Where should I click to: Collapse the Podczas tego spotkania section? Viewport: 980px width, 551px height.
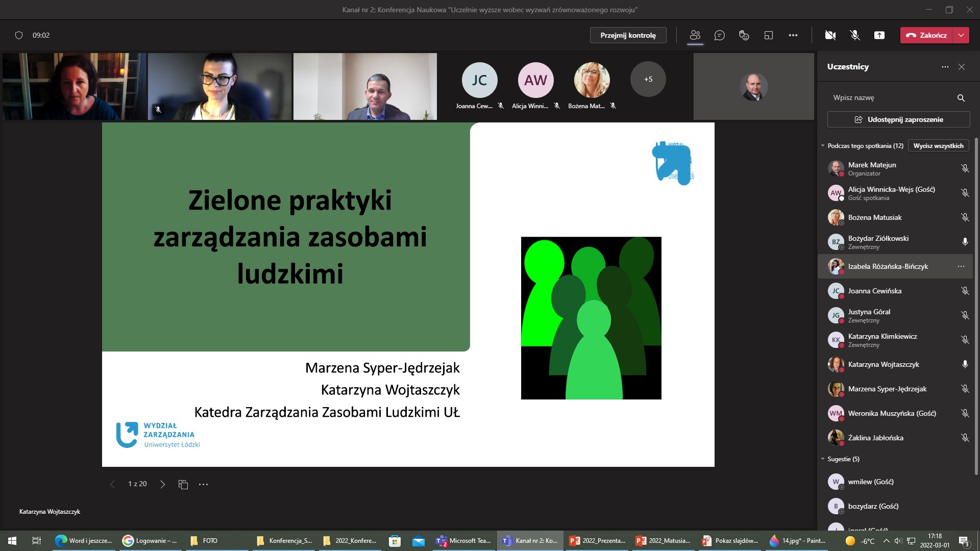(x=823, y=145)
